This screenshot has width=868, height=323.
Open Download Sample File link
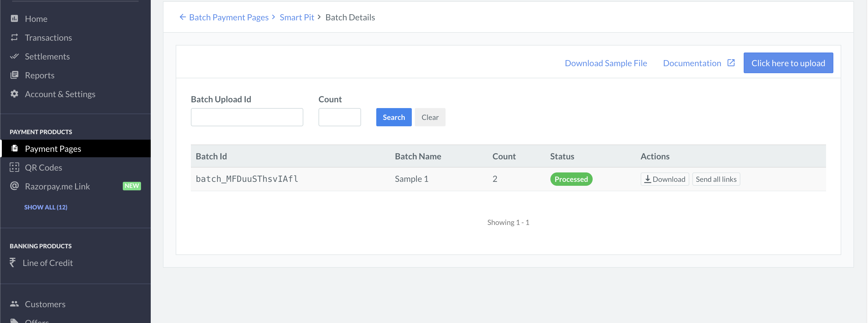[605, 63]
